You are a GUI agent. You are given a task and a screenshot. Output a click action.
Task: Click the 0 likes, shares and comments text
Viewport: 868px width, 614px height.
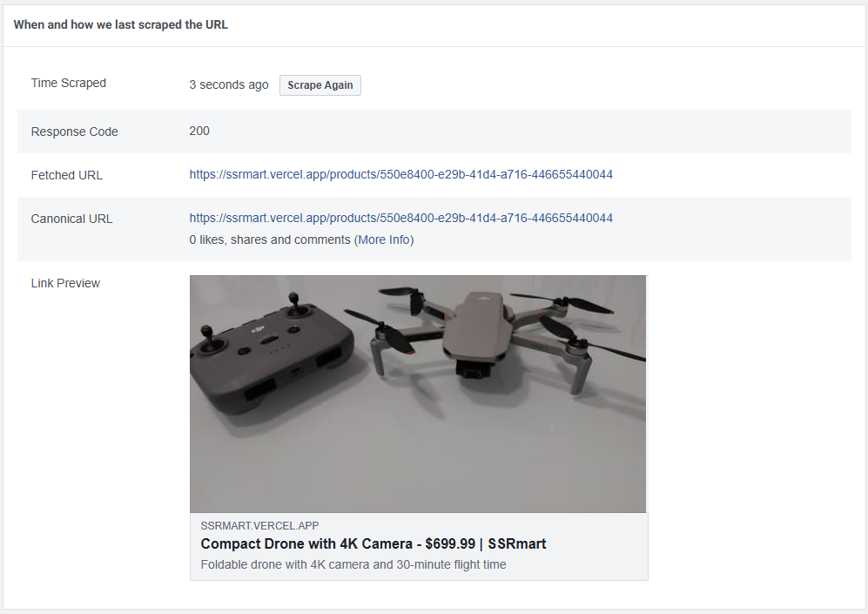point(270,240)
